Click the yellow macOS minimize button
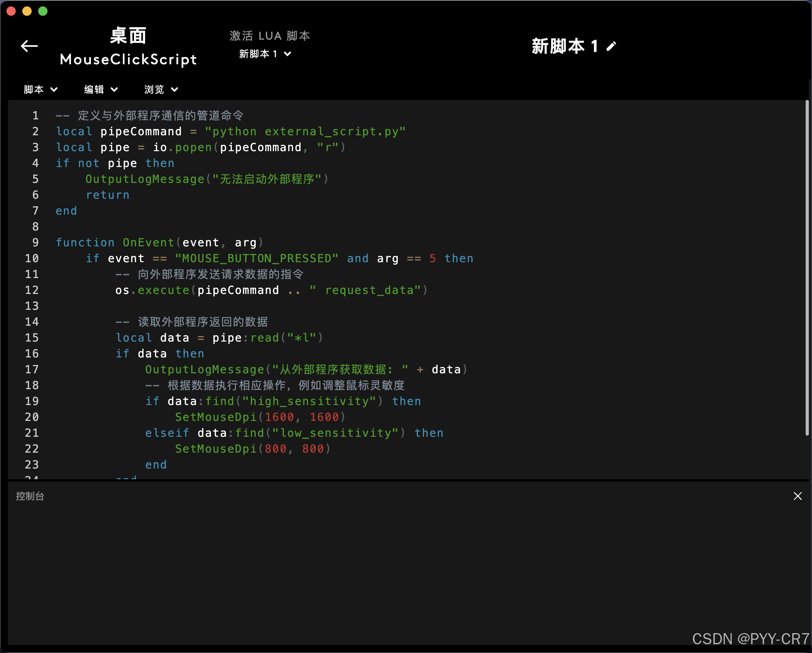The height and width of the screenshot is (653, 812). coord(27,11)
